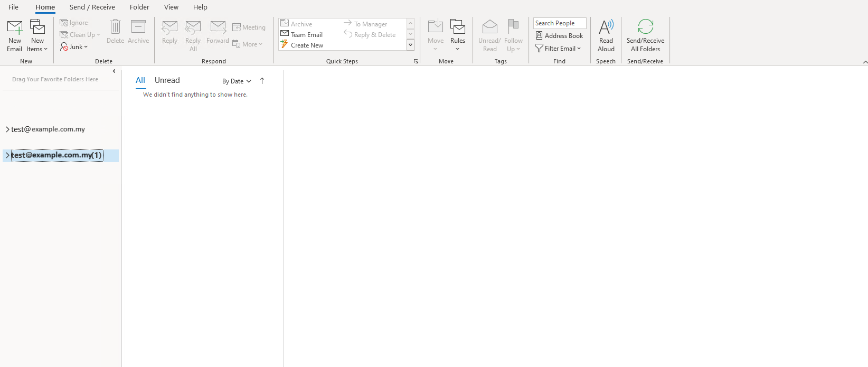Screen dimensions: 868x367
Task: Open the Address Book
Action: click(559, 35)
